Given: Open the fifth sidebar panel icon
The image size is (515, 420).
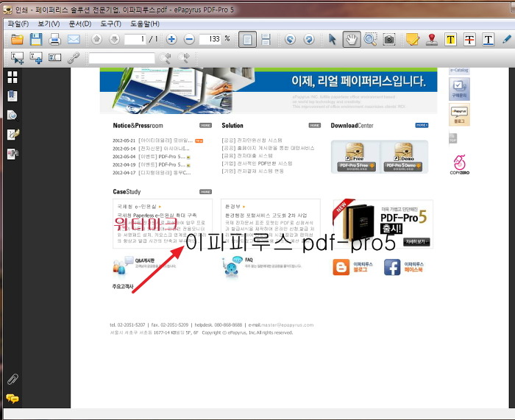Looking at the screenshot, I should pos(13,153).
